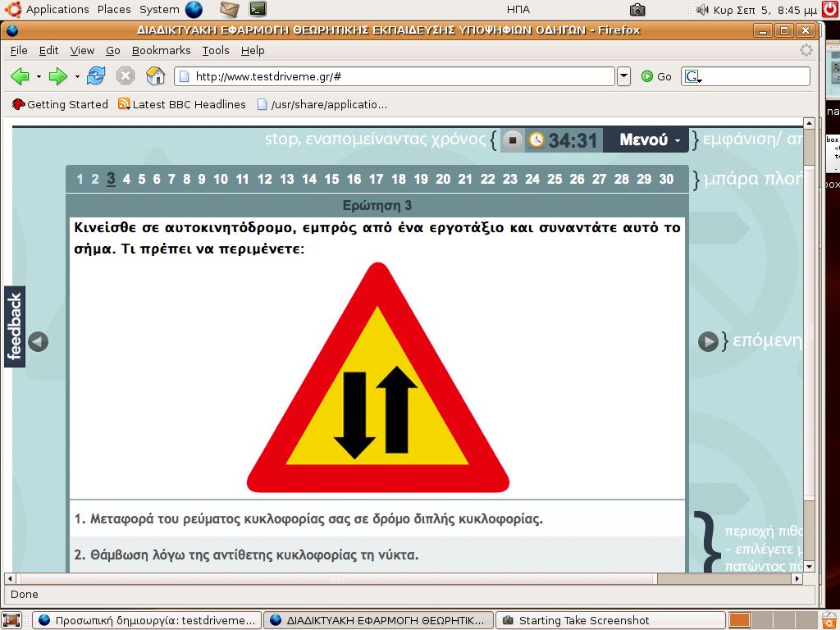The height and width of the screenshot is (630, 840).
Task: Click the red power button in the panel
Action: (x=829, y=10)
